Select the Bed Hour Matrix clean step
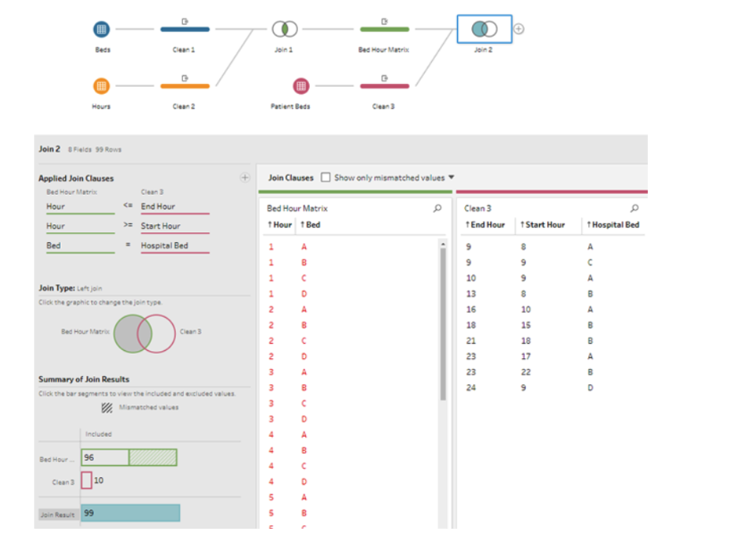This screenshot has height=535, width=756. [x=384, y=29]
